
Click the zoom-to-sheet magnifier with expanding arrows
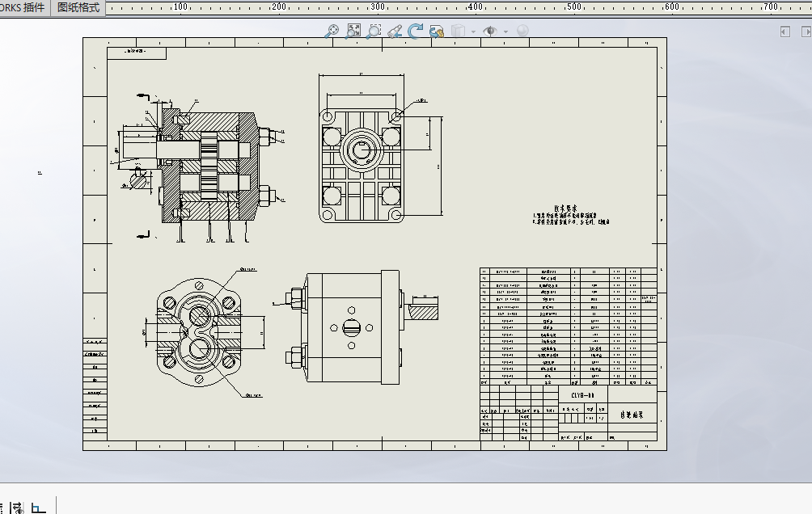point(353,31)
